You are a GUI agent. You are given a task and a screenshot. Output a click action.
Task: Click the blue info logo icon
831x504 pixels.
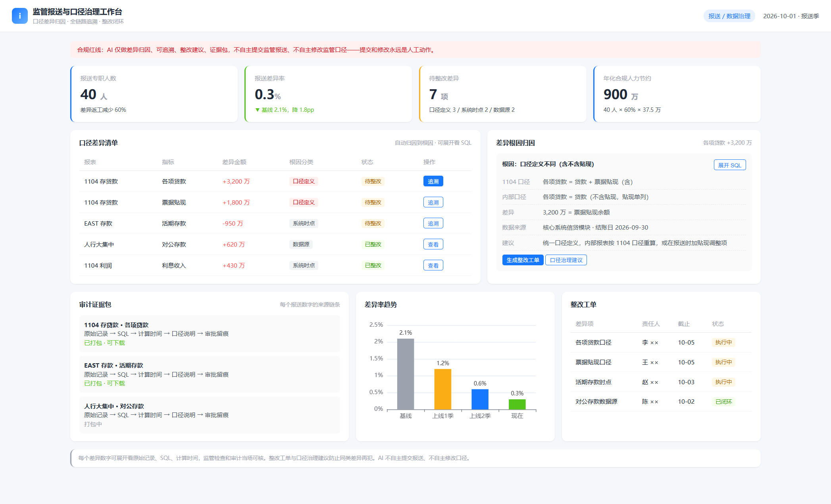20,16
